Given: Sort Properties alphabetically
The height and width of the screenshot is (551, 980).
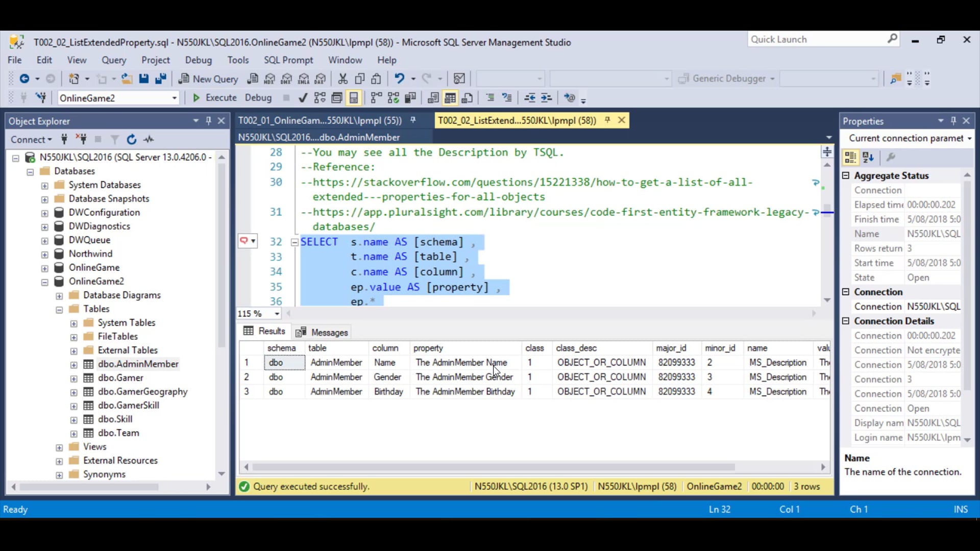Looking at the screenshot, I should (x=868, y=157).
